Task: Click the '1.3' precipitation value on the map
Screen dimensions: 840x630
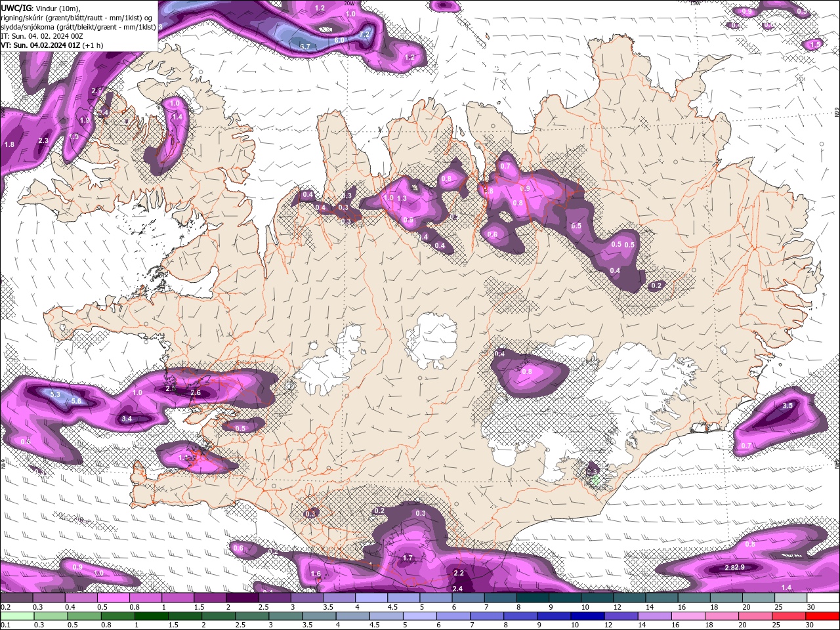Action: click(402, 198)
